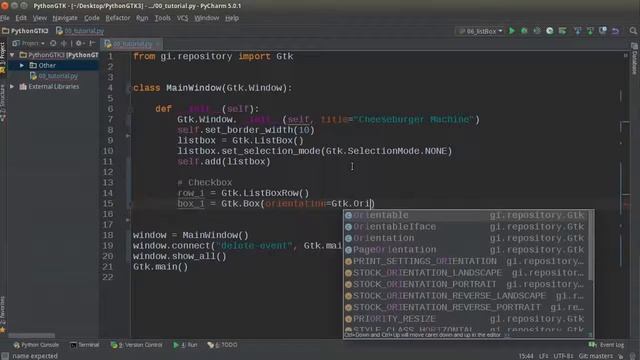Open Terminal tool window

pos(85,345)
